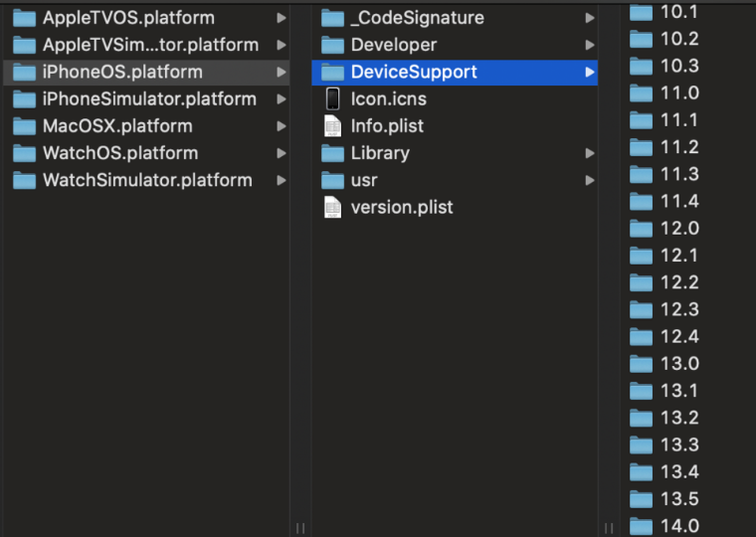The height and width of the screenshot is (537, 756).
Task: Select the Library folder icon
Action: coord(332,153)
